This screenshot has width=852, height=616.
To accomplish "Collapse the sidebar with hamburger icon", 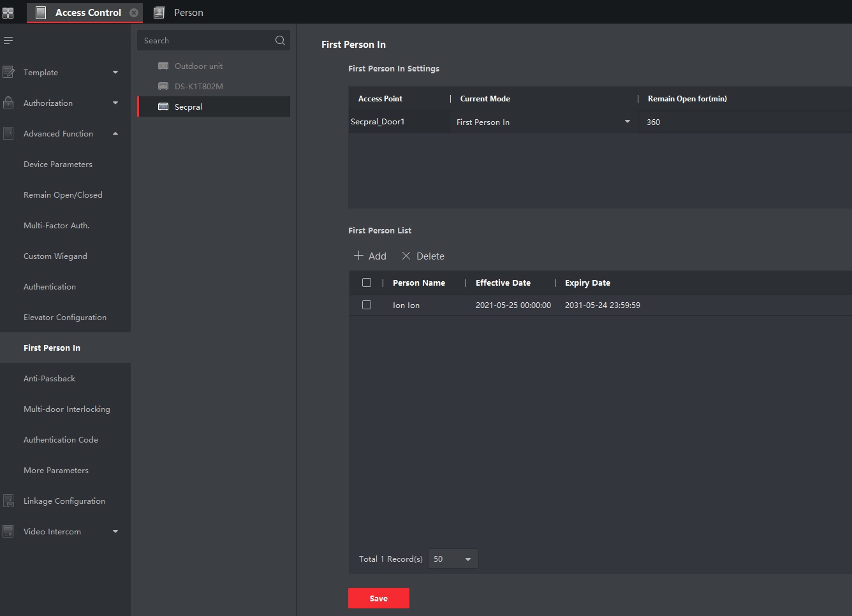I will (x=8, y=41).
